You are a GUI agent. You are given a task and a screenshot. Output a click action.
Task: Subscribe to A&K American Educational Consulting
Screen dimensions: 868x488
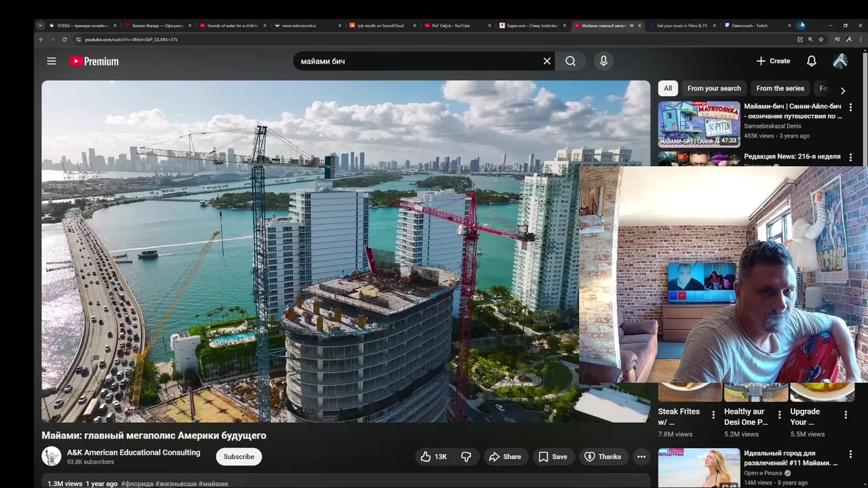point(239,457)
